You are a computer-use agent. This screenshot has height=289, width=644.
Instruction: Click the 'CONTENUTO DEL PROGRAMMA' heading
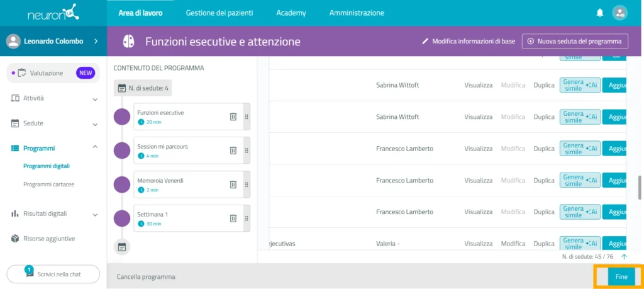tap(158, 68)
